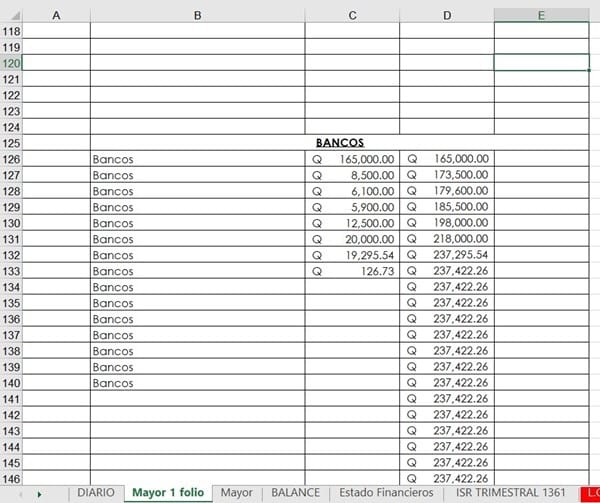This screenshot has height=503, width=600.
Task: Select column D header
Action: [x=447, y=15]
